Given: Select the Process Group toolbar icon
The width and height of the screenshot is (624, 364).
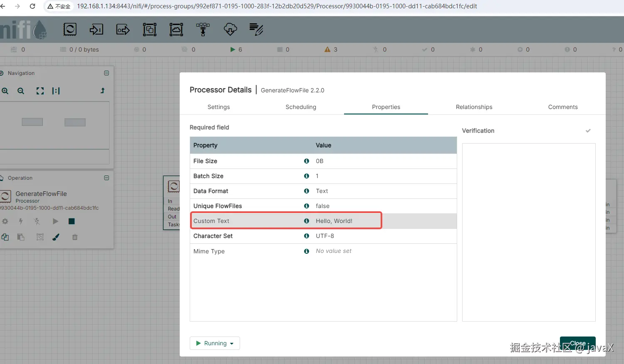Looking at the screenshot, I should (150, 29).
